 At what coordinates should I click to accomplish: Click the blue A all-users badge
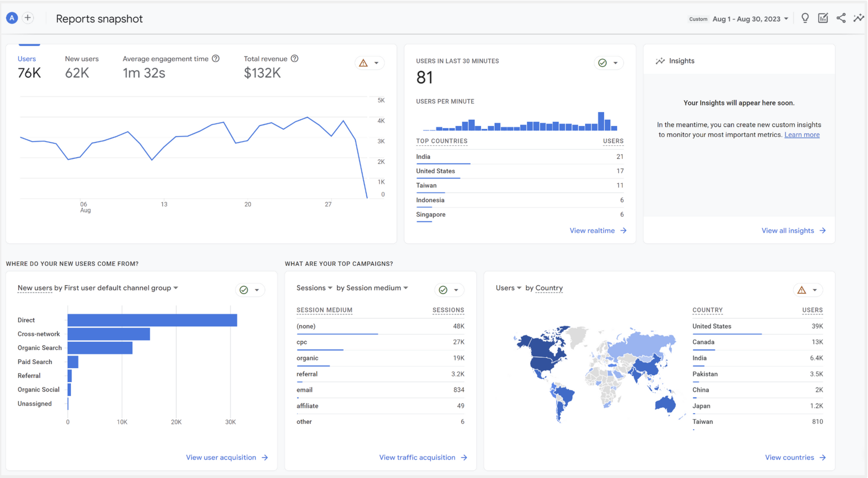[12, 18]
